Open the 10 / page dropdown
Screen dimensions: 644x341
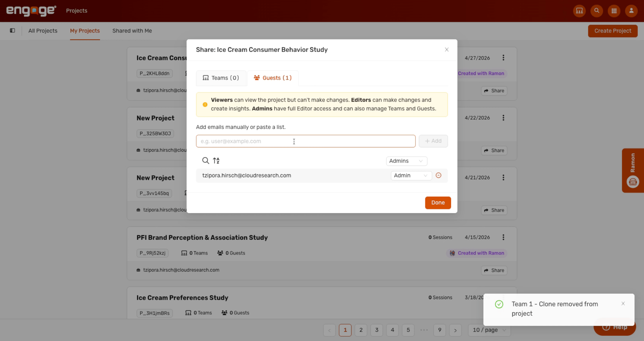[x=489, y=330]
